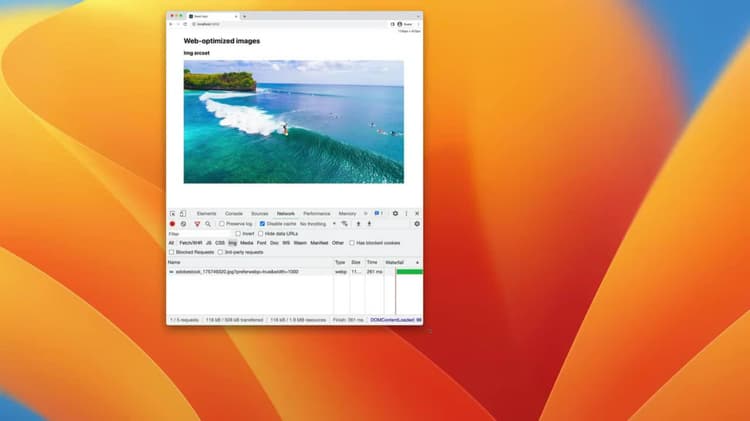Reload the page in the browser
750x421 pixels.
click(x=185, y=24)
